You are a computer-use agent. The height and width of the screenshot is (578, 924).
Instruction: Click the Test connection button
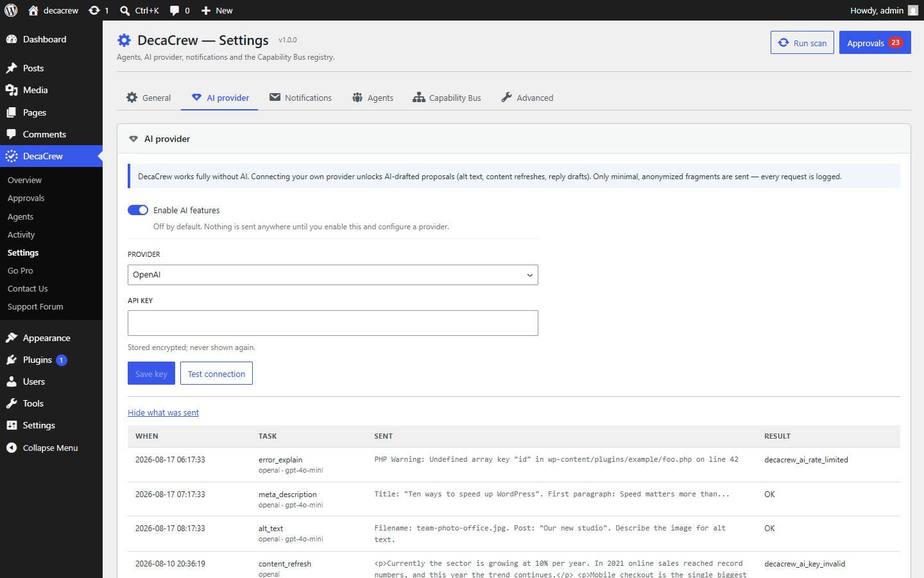216,373
